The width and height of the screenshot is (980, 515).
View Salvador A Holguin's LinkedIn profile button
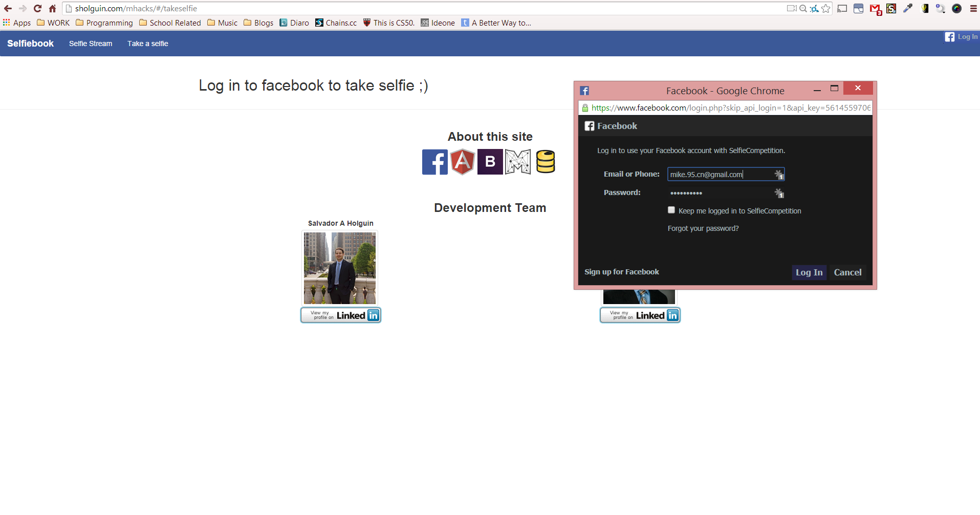point(341,315)
